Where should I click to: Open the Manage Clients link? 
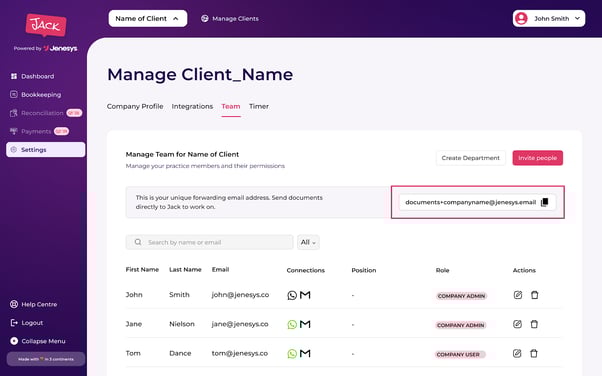point(230,18)
